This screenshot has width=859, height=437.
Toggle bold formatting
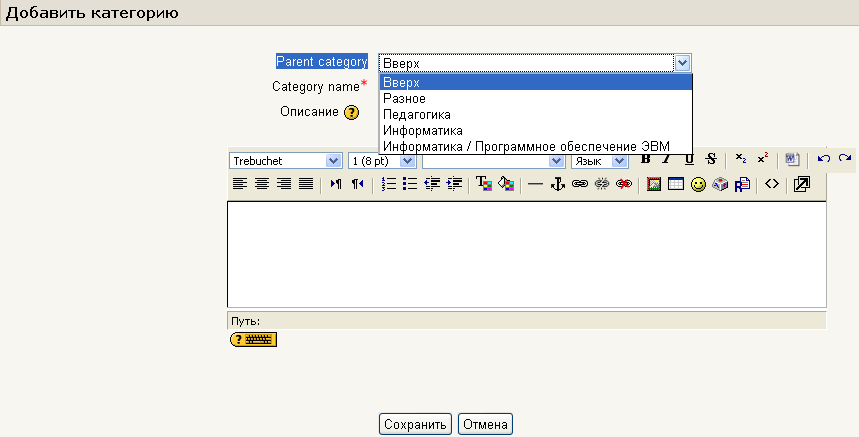(x=645, y=160)
